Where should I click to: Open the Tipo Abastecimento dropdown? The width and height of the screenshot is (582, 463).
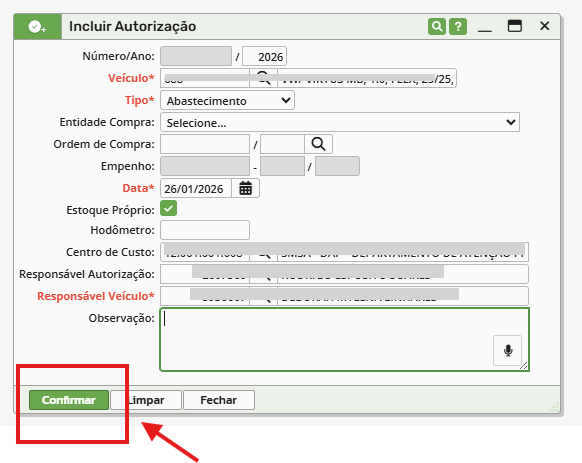(x=228, y=100)
